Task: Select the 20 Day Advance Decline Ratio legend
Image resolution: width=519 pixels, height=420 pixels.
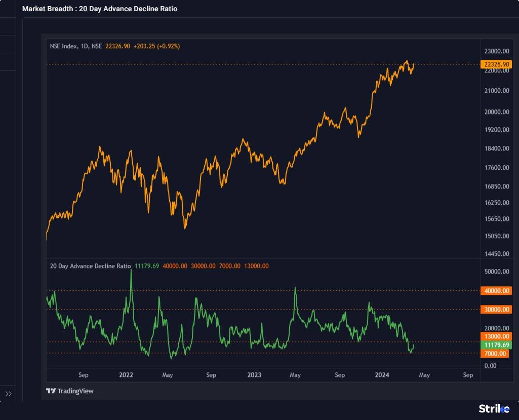Action: point(90,266)
